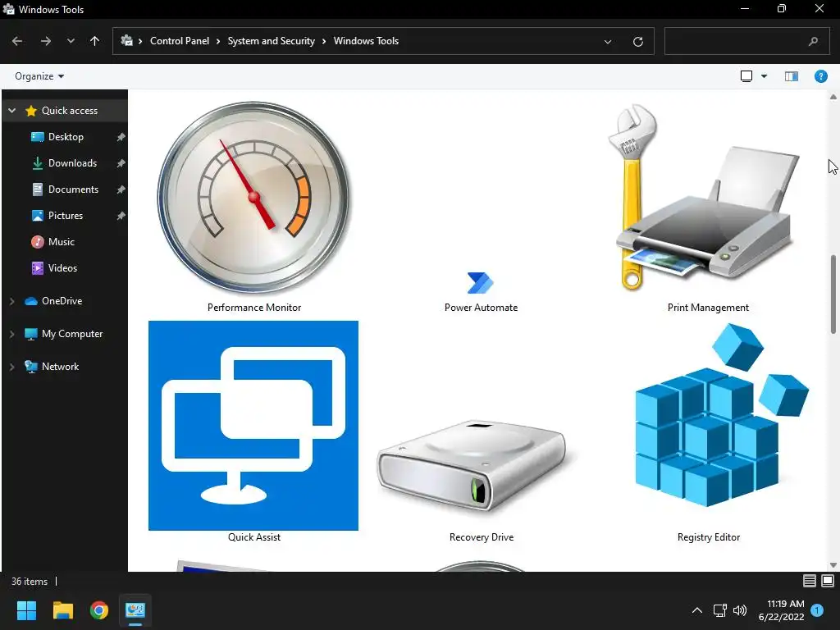The width and height of the screenshot is (840, 630).
Task: Show hidden system tray icons
Action: pos(697,610)
